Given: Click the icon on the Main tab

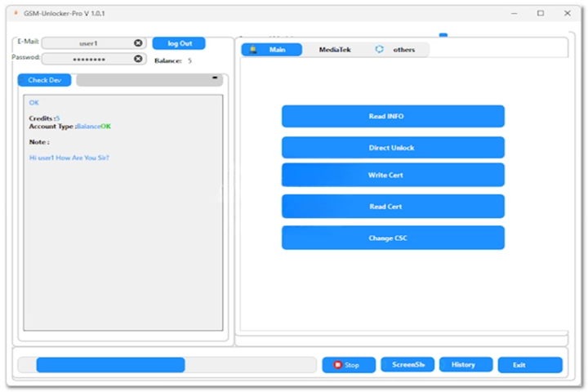Looking at the screenshot, I should (x=253, y=50).
